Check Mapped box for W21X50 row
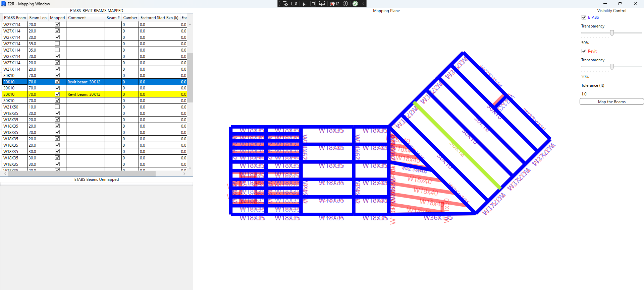The width and height of the screenshot is (644, 290). pyautogui.click(x=57, y=107)
